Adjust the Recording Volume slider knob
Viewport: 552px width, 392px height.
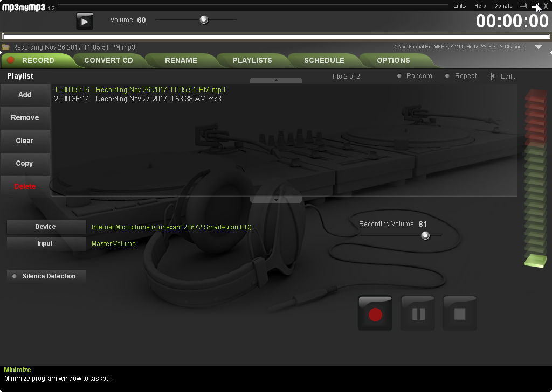425,235
